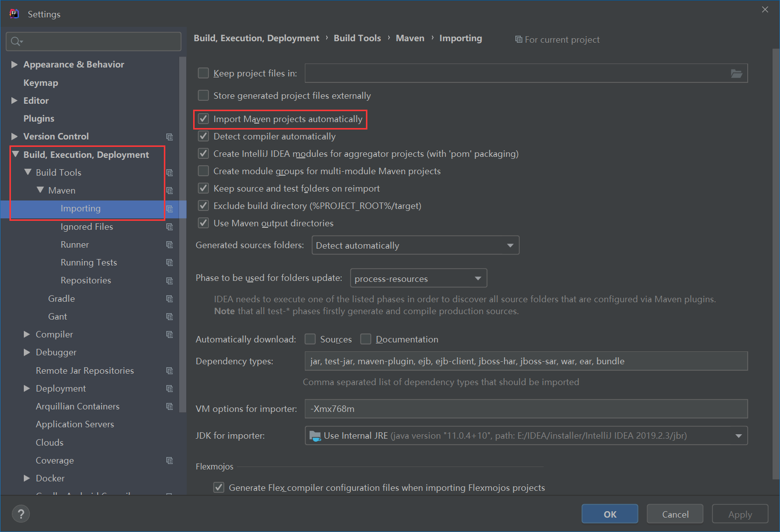Select Keymap in settings tree

(41, 83)
